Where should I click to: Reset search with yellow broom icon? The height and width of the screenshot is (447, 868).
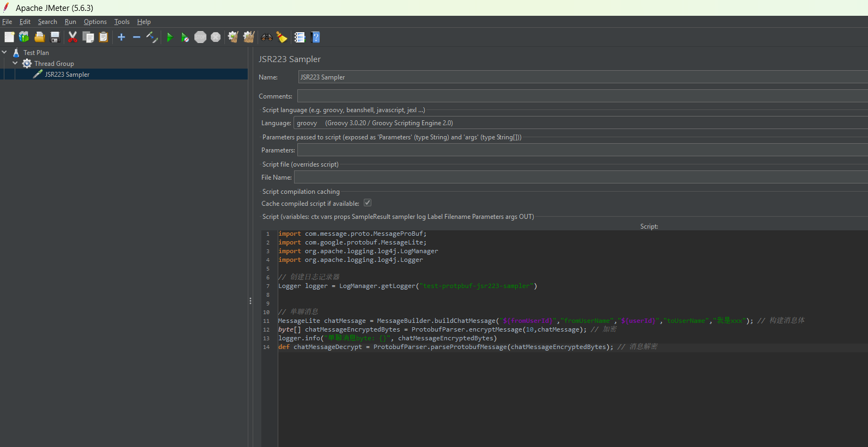coord(282,37)
